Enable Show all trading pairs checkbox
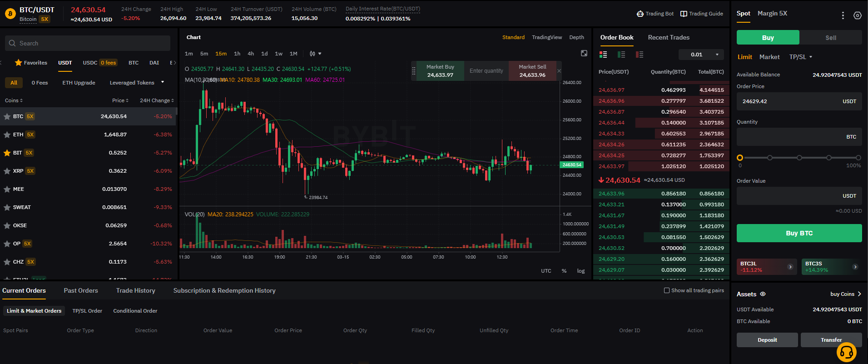Viewport: 868px width, 364px height. click(667, 290)
